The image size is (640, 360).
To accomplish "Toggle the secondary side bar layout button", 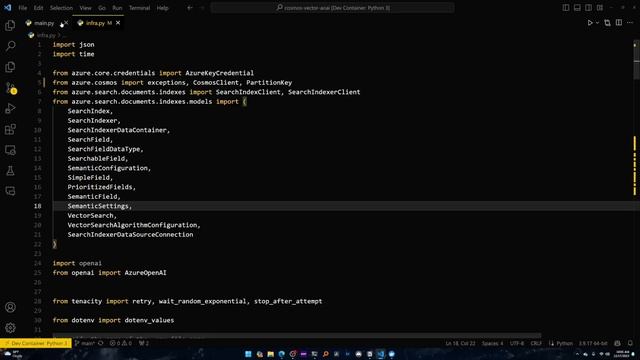I will [589, 8].
